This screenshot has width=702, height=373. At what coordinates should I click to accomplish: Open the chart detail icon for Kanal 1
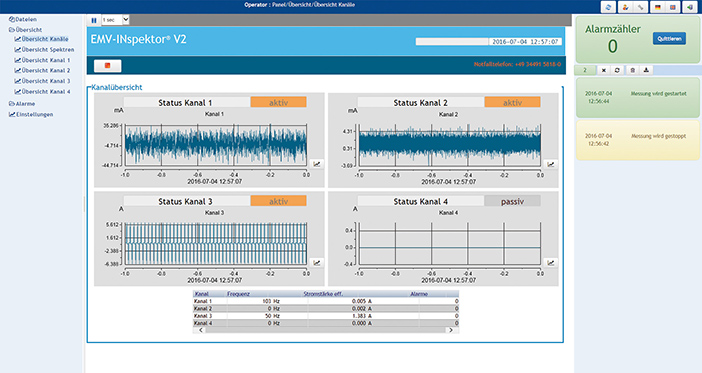317,164
